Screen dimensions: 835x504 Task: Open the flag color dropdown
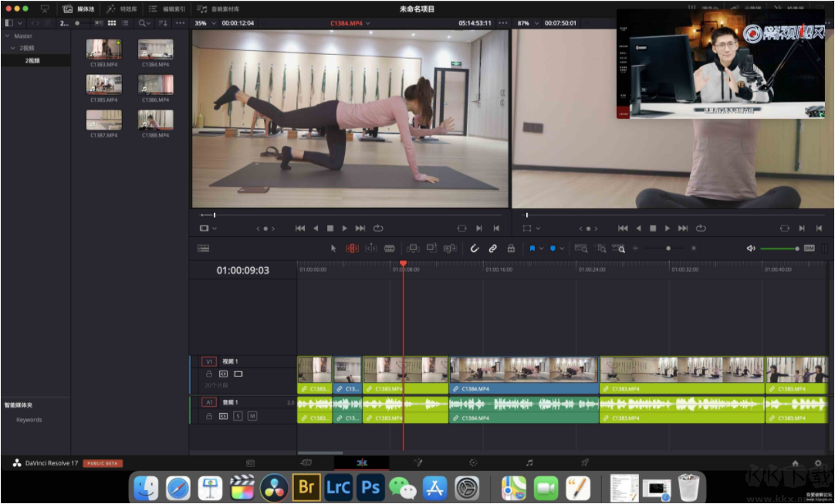(541, 249)
